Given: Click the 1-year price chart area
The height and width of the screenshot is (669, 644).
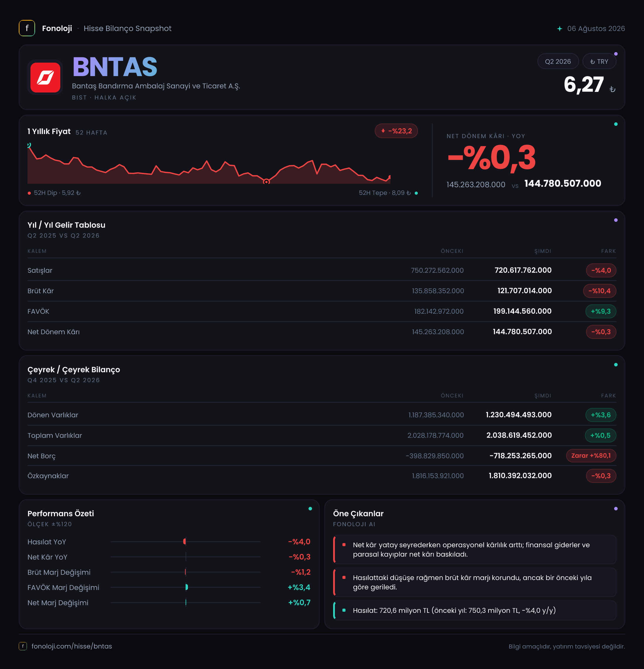Looking at the screenshot, I should (x=209, y=164).
